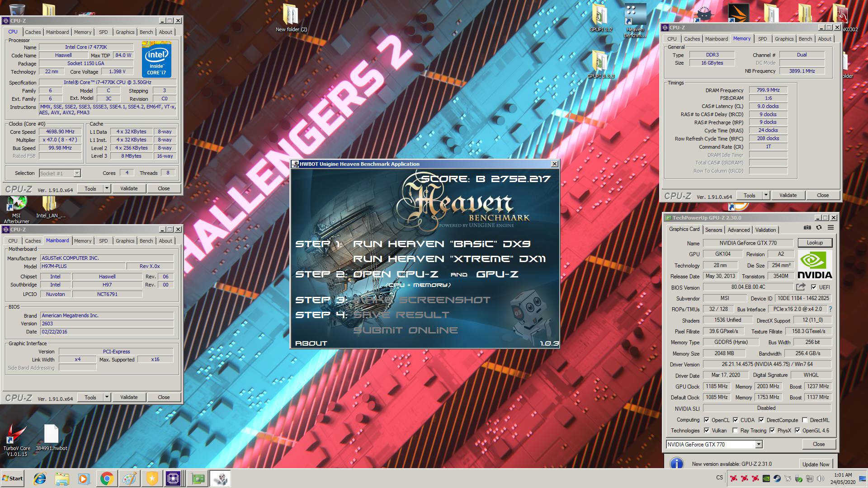Toggle the OpenGL 4.6 checkbox
The width and height of the screenshot is (868, 488).
click(797, 430)
